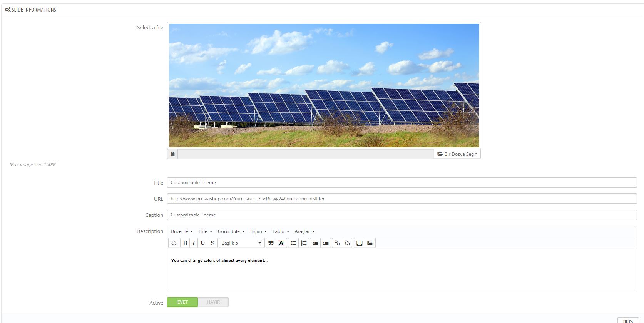This screenshot has height=323, width=644.
Task: Open the Ekle menu
Action: pos(206,231)
